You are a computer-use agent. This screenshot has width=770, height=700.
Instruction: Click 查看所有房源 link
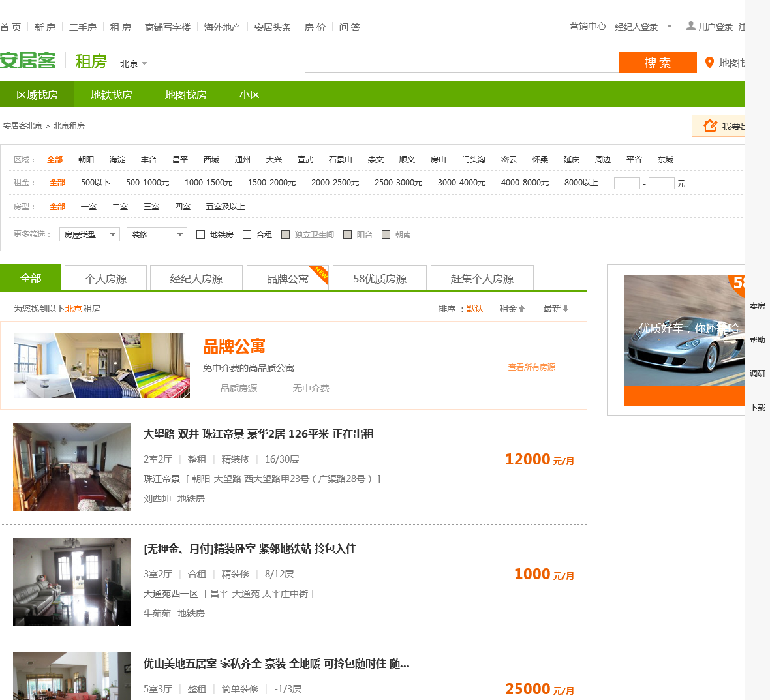532,367
